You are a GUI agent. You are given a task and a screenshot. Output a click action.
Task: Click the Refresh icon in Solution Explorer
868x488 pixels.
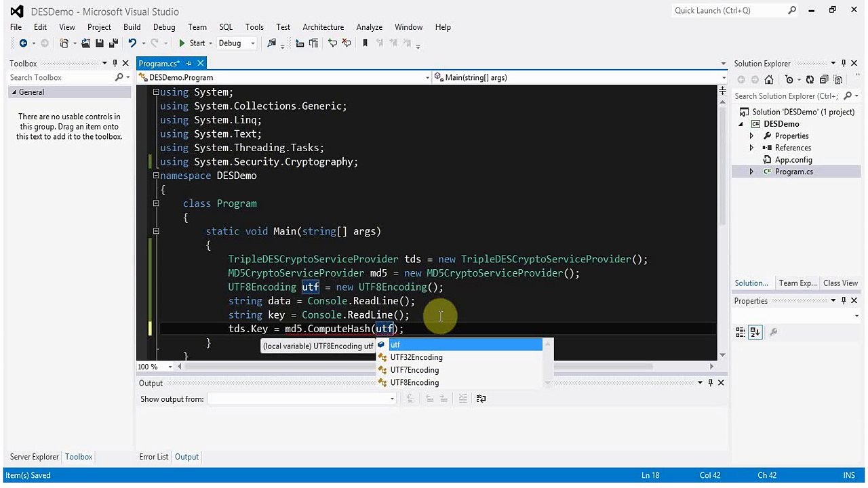pos(810,80)
